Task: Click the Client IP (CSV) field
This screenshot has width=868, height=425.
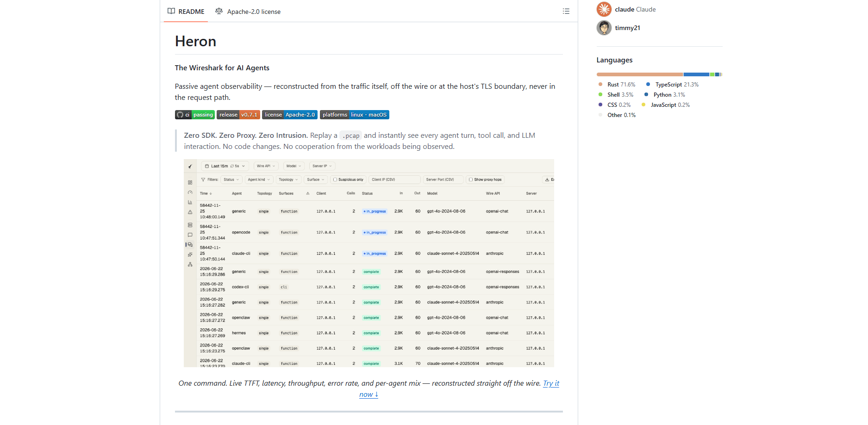Action: tap(394, 179)
